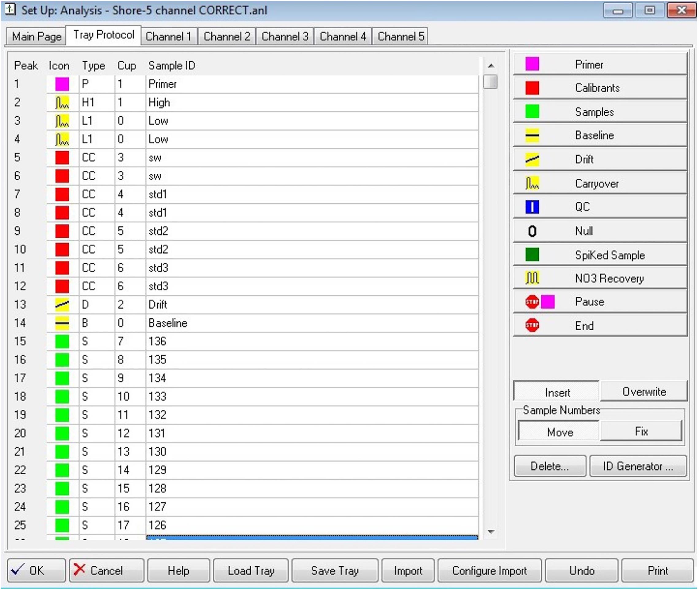Viewport: 700px width, 590px height.
Task: Select Sample ID cell "126"
Action: 312,525
